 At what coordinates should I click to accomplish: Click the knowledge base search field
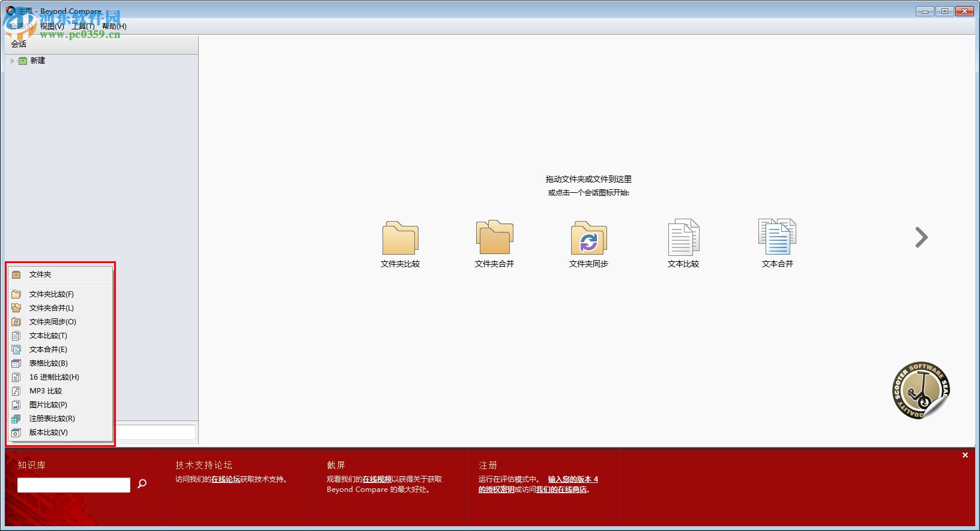[x=74, y=485]
